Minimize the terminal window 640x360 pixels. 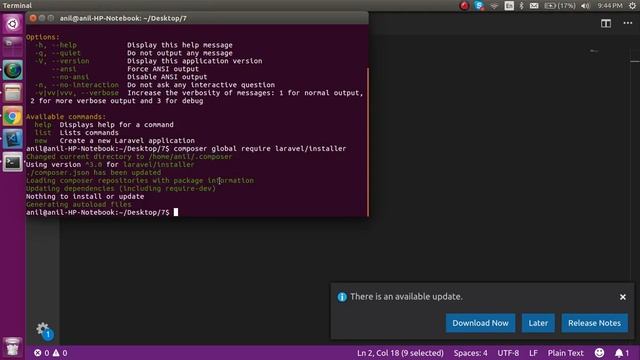[42, 18]
